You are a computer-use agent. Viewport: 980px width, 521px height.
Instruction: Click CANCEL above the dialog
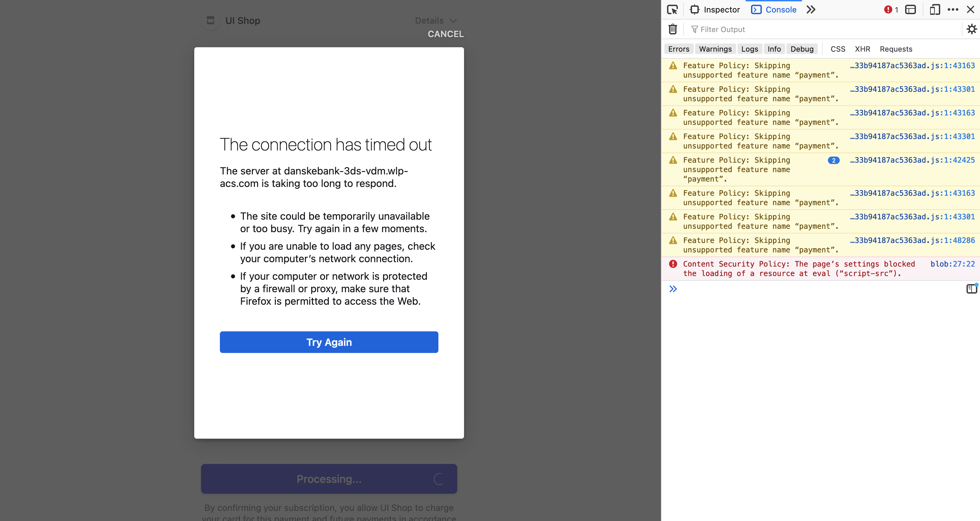445,34
